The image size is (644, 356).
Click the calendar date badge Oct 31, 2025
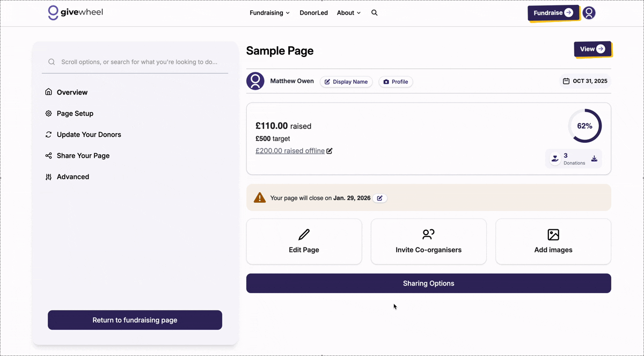(x=585, y=82)
